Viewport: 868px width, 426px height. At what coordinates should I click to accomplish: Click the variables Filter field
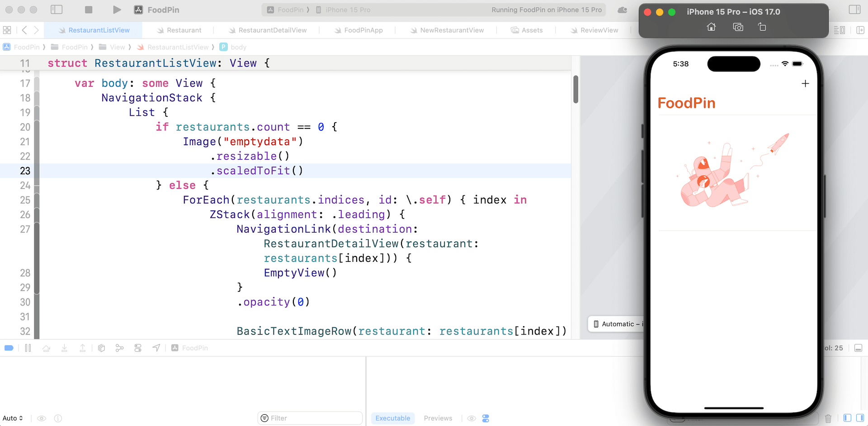tap(312, 418)
